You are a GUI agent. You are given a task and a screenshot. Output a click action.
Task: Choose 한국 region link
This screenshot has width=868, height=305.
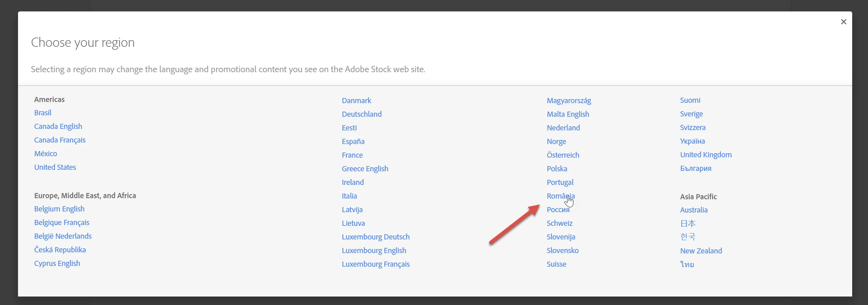687,237
